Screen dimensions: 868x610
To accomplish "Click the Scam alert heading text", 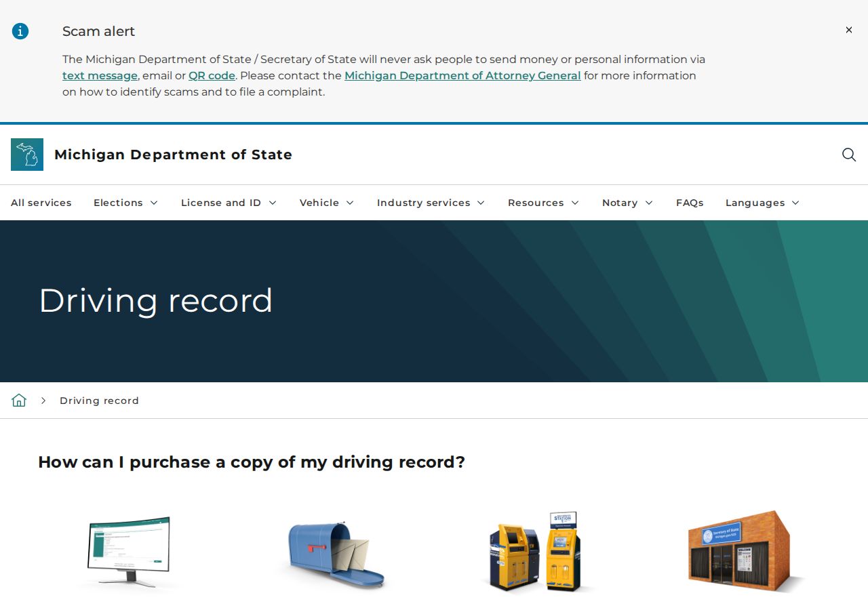I will pyautogui.click(x=98, y=31).
